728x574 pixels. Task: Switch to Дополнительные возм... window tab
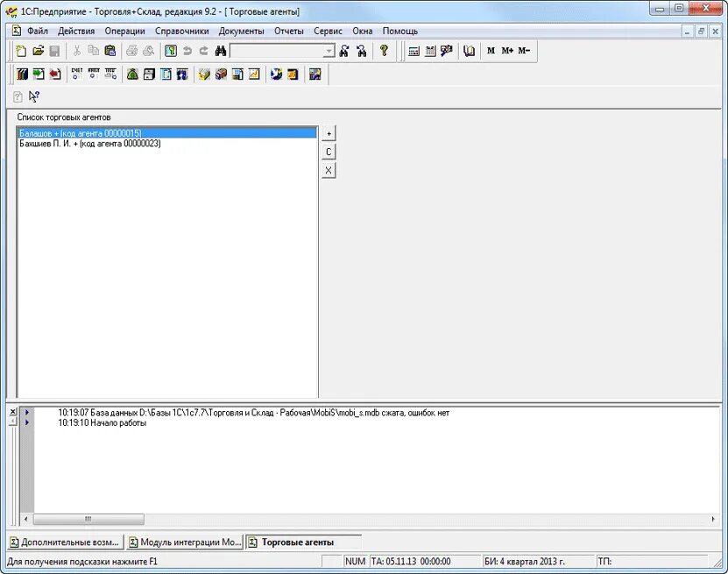click(x=66, y=542)
